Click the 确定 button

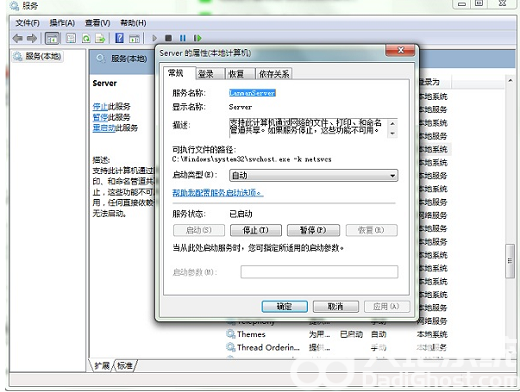[285, 306]
